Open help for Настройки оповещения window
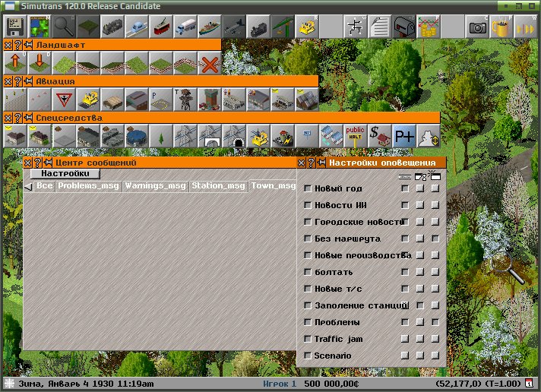This screenshot has width=541, height=392. tap(312, 163)
